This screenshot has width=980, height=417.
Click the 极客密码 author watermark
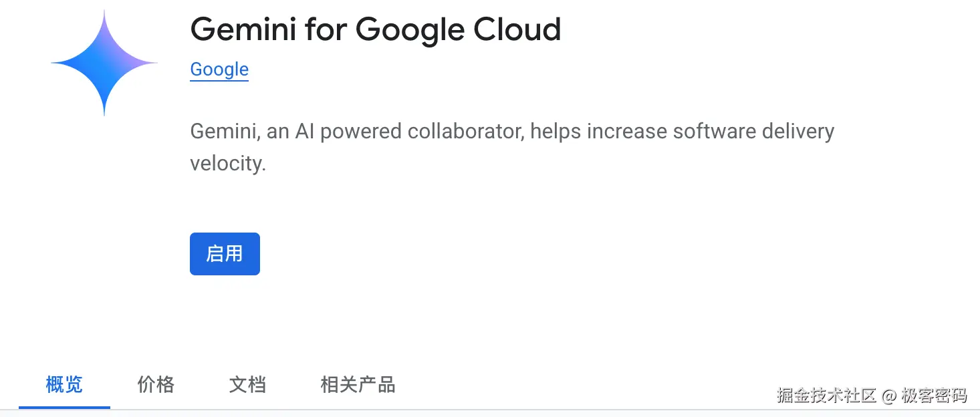[935, 395]
